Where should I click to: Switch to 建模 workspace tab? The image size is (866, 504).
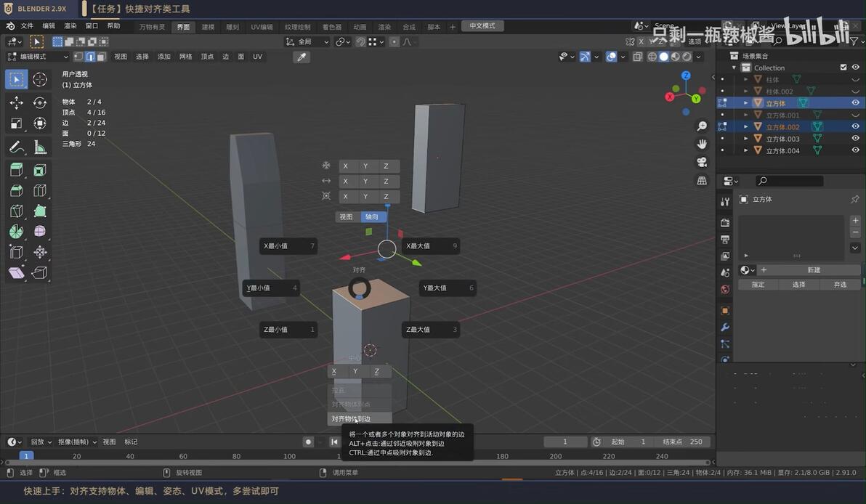click(x=208, y=26)
